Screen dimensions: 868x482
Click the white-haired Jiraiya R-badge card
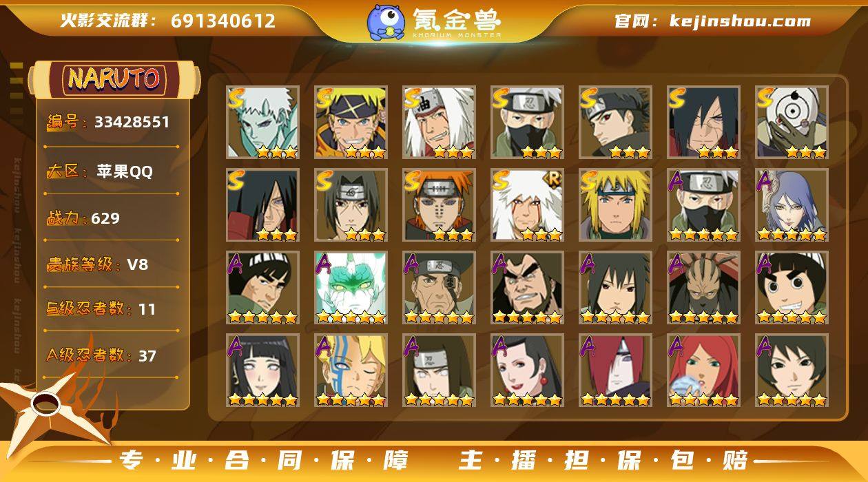(x=528, y=205)
